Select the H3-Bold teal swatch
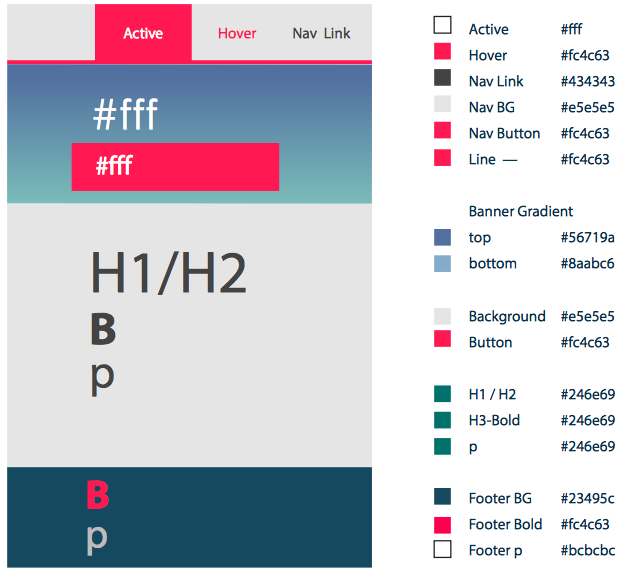The image size is (639, 576). (442, 420)
